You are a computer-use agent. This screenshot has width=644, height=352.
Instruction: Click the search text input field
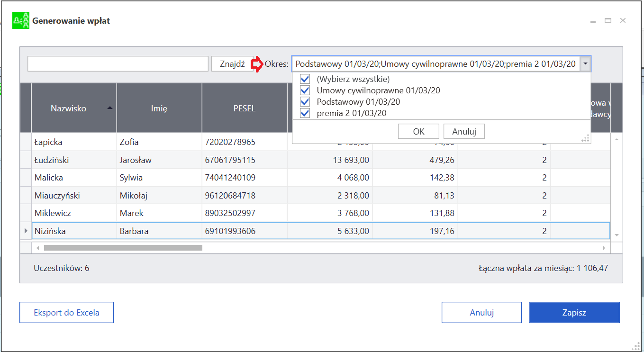pyautogui.click(x=118, y=64)
